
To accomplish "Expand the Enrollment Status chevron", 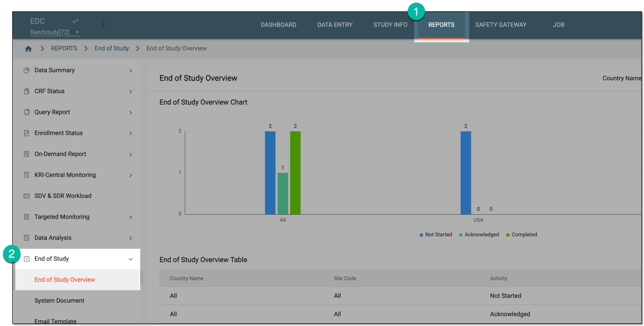I will click(x=131, y=133).
